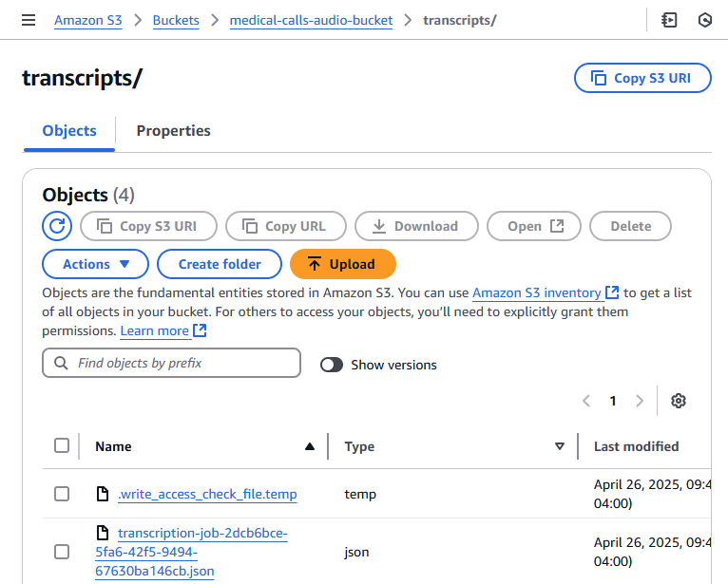This screenshot has height=584, width=728.
Task: Check the select-all objects checkbox
Action: click(x=62, y=445)
